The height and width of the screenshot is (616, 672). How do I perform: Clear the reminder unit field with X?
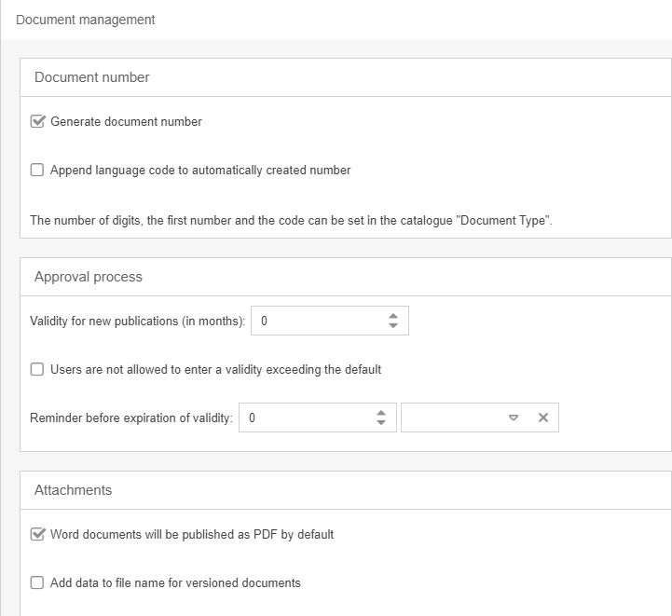(x=543, y=418)
